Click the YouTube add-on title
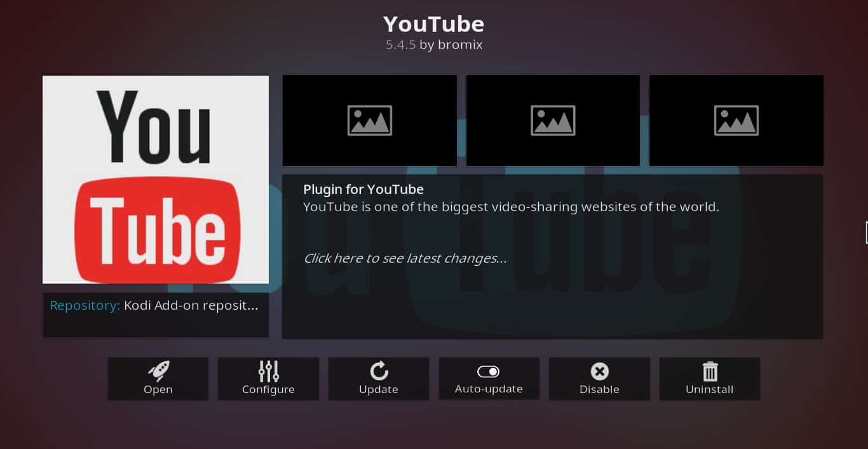 [x=434, y=24]
